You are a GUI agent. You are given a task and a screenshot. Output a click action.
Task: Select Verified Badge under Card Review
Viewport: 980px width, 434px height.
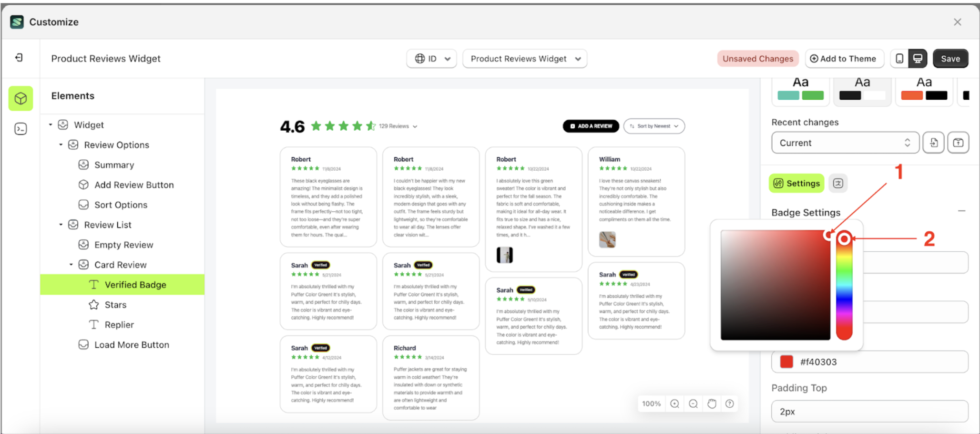click(x=135, y=284)
